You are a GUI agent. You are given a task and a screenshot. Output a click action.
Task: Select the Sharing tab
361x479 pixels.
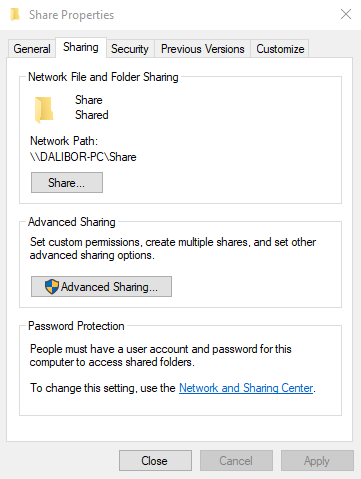[81, 47]
